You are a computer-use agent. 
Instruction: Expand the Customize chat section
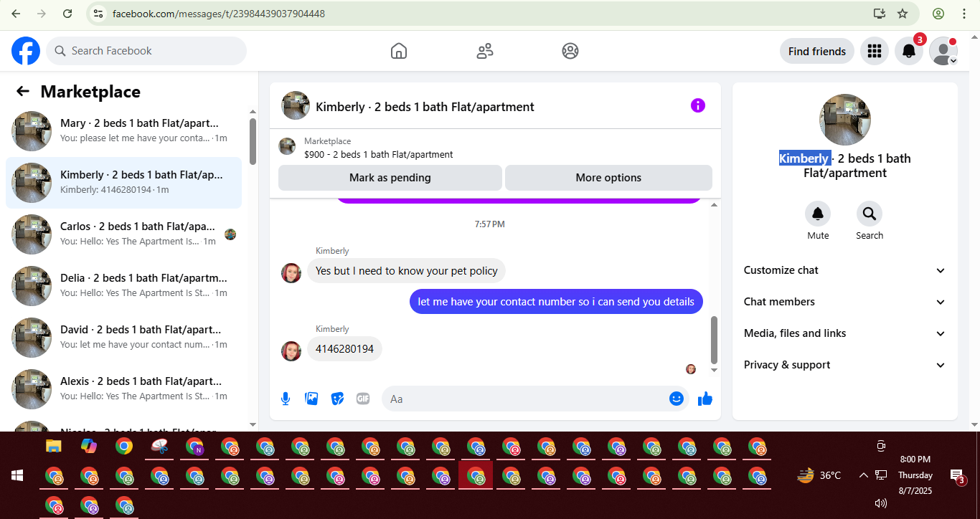(845, 270)
